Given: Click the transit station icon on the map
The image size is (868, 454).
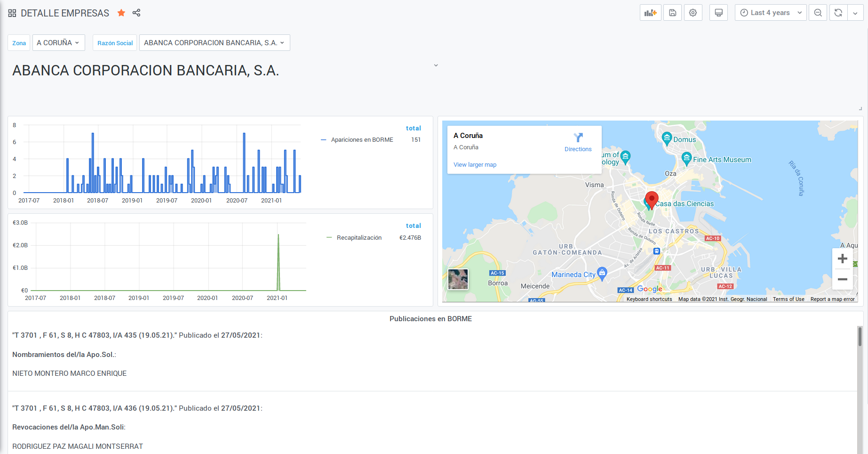Looking at the screenshot, I should [657, 251].
